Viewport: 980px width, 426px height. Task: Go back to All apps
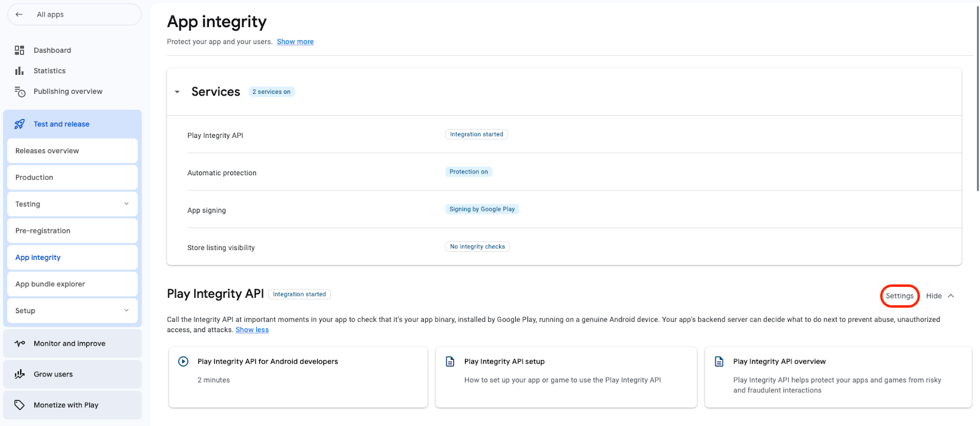[74, 14]
